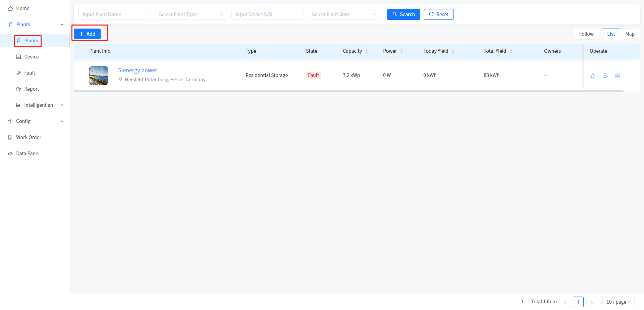Open Device in the sidebar
The height and width of the screenshot is (310, 644).
pos(32,57)
